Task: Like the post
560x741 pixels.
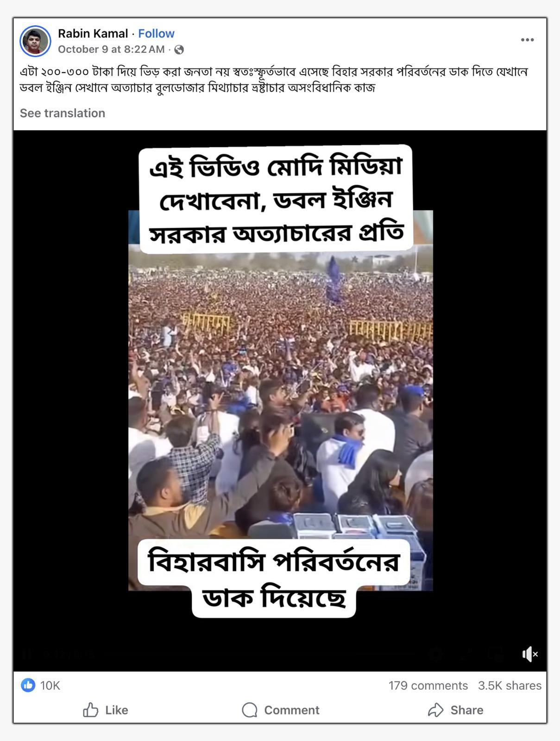Action: [x=106, y=710]
